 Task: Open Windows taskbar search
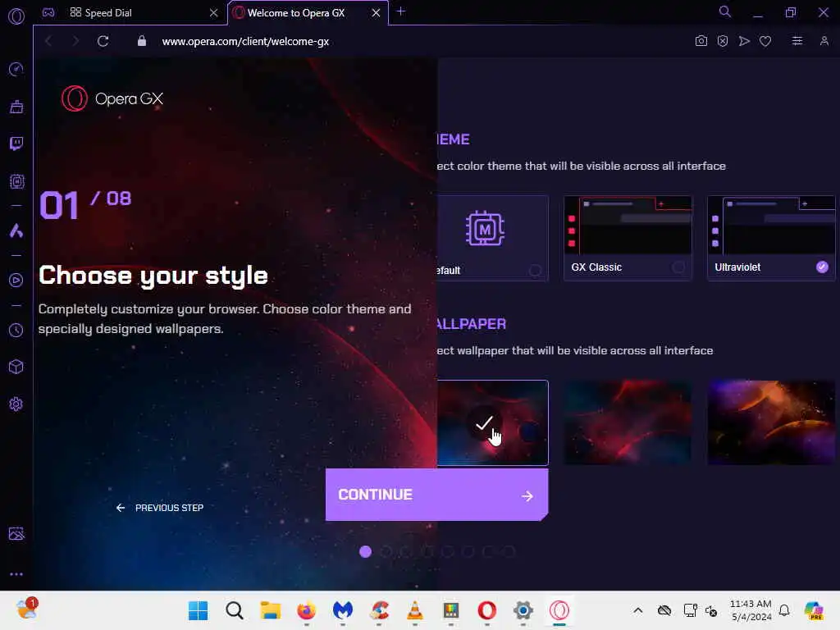tap(234, 610)
